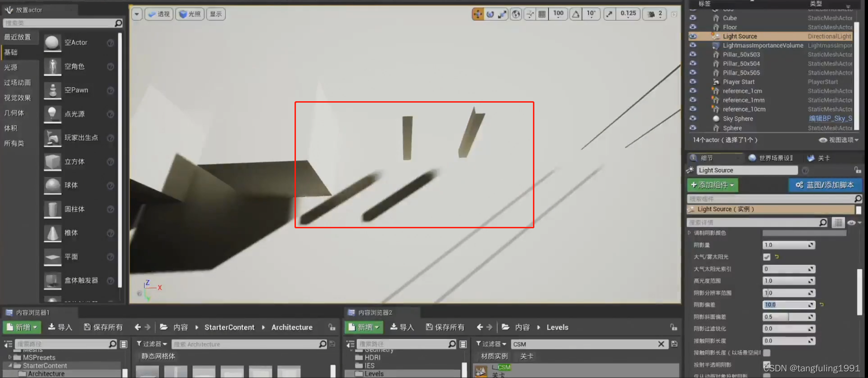
Task: Click 导入 in content browser 1
Action: point(60,327)
